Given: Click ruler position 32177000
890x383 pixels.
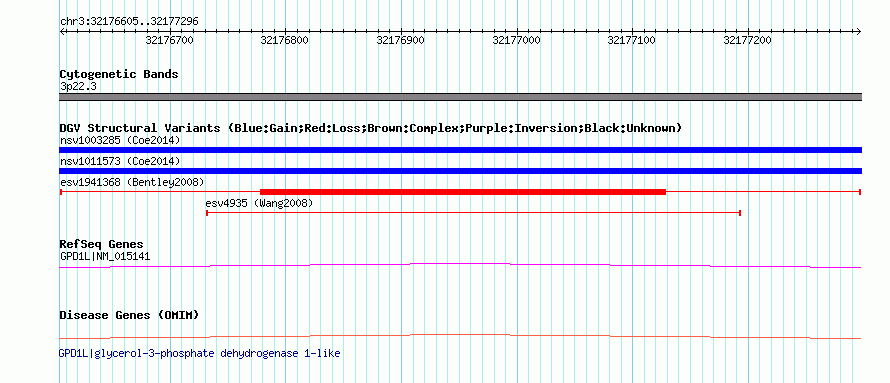Looking at the screenshot, I should tap(517, 40).
